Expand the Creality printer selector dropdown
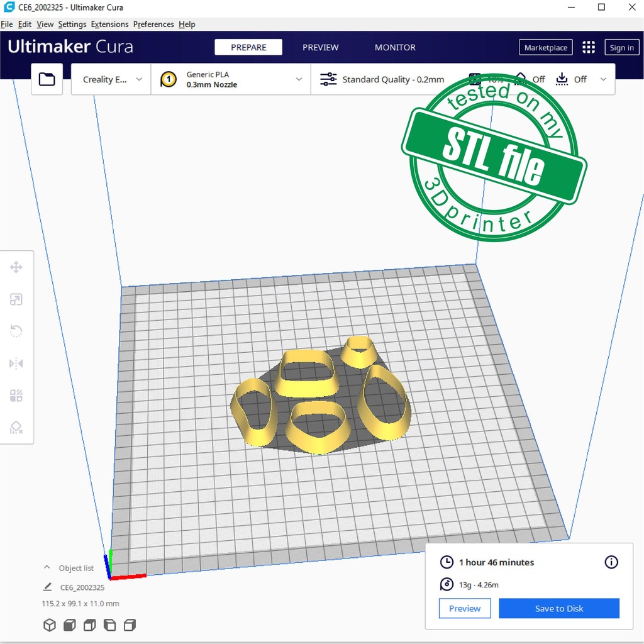Image resolution: width=644 pixels, height=644 pixels. [x=111, y=79]
